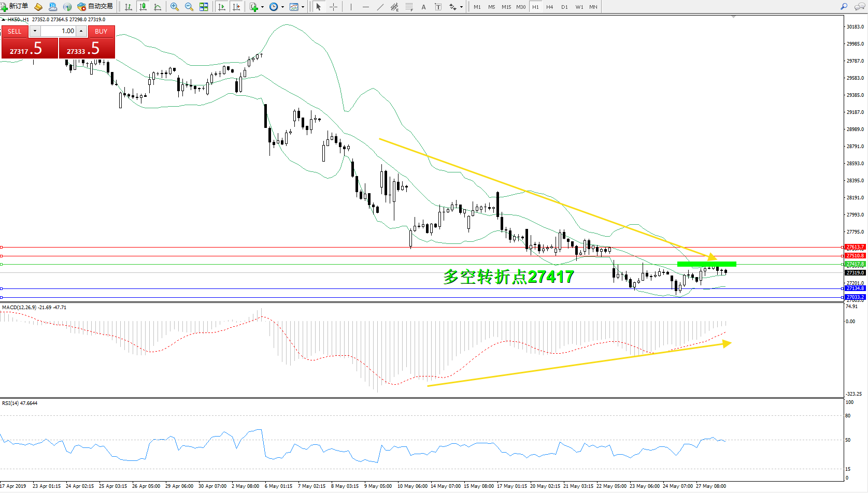Choose the horizontal line drawing tool
The width and height of the screenshot is (868, 493).
366,7
